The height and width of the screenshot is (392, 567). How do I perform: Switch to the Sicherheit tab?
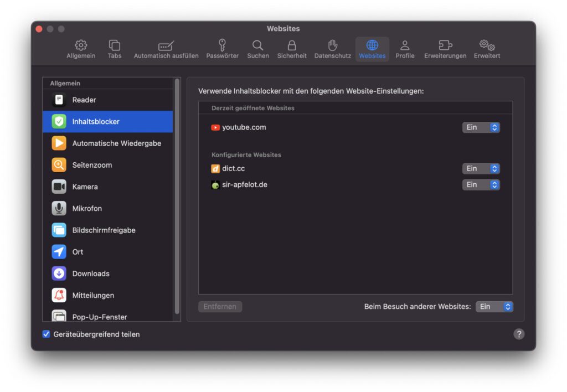292,49
